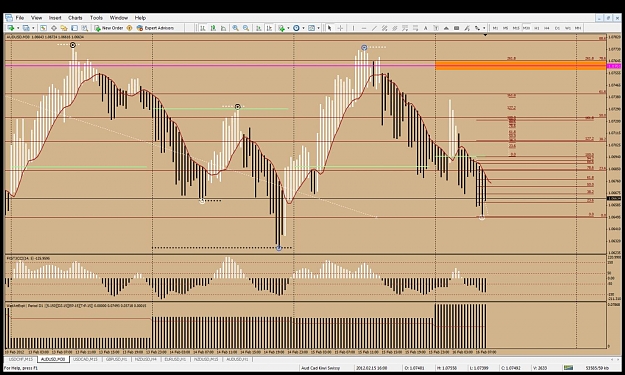Switch to the NZDUSD,H4 chart tab
625x375 pixels.
(x=145, y=359)
